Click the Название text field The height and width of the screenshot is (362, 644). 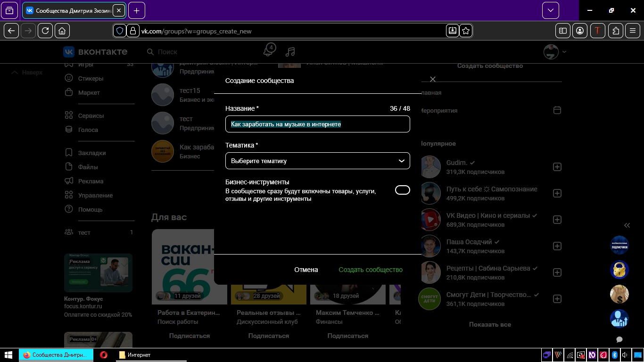(317, 124)
